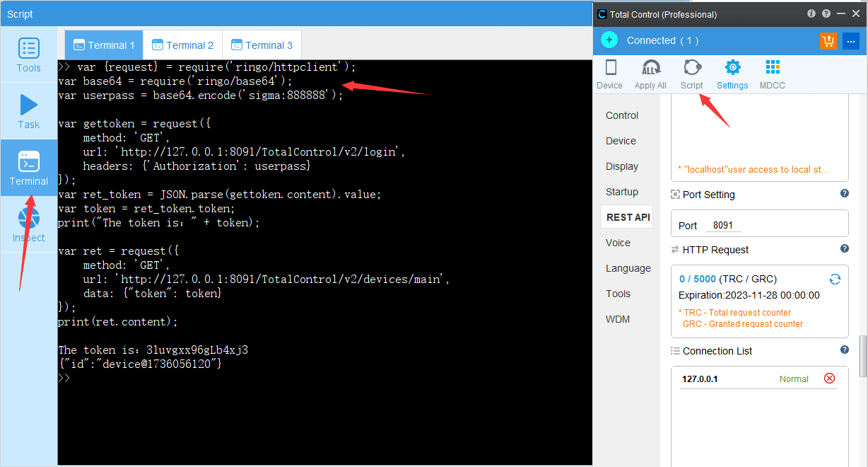Open the Inspect panel in Script sidebar
Image resolution: width=868 pixels, height=467 pixels.
pyautogui.click(x=29, y=224)
